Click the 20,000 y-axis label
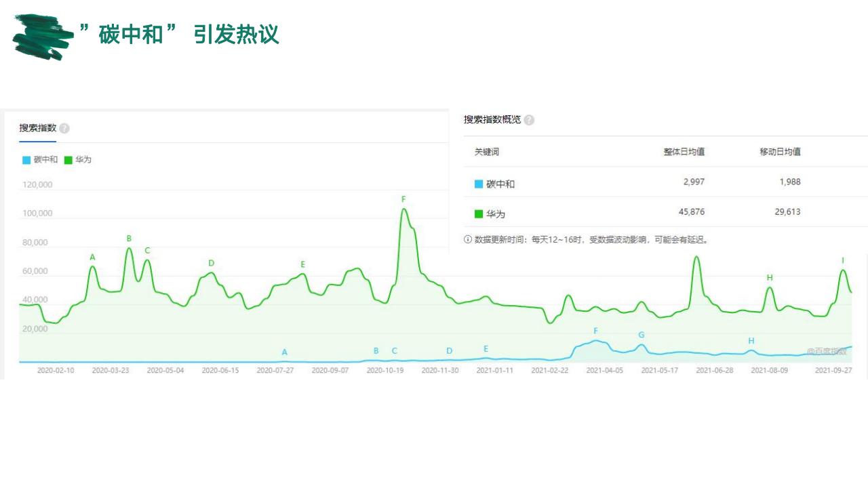Image resolution: width=868 pixels, height=488 pixels. 35,329
